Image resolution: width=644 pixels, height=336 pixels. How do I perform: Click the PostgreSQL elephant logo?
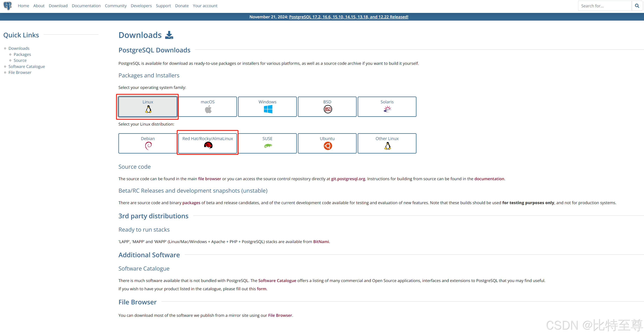coord(7,5)
